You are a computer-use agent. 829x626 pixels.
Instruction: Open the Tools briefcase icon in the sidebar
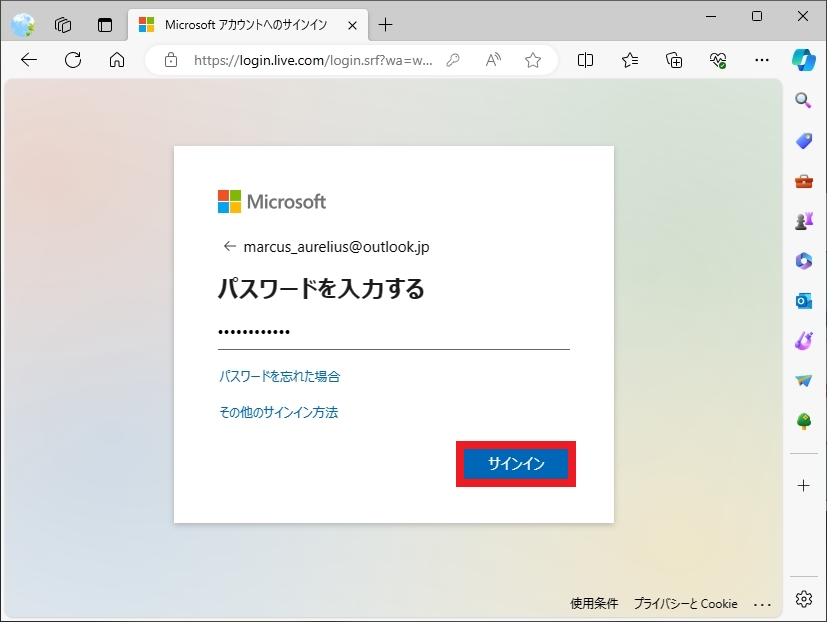pos(803,181)
